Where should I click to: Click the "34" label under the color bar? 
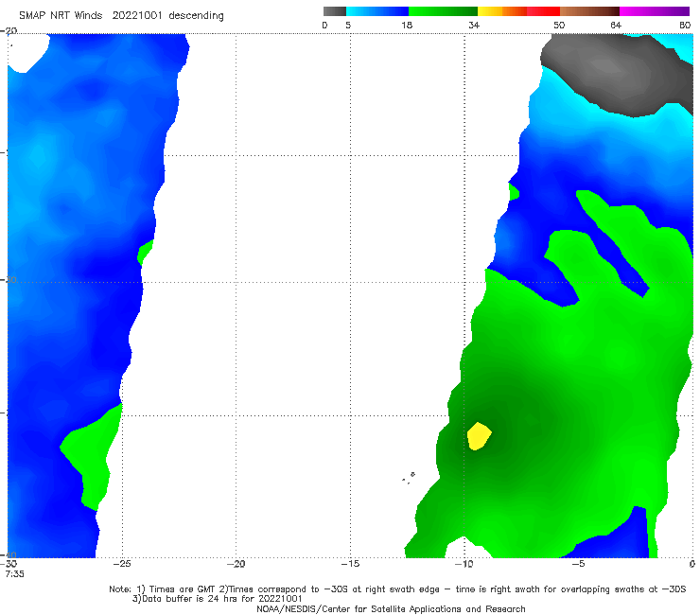(474, 26)
